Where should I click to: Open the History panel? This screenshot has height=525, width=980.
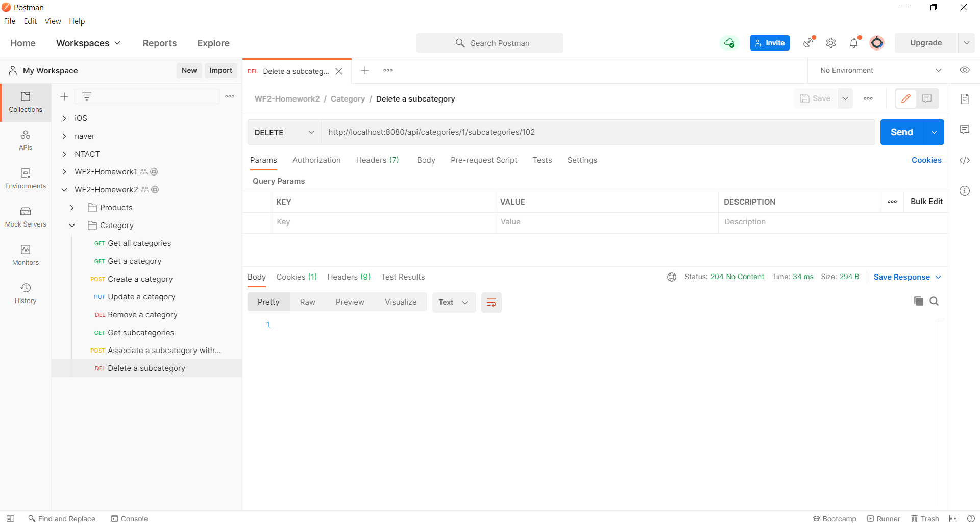26,294
